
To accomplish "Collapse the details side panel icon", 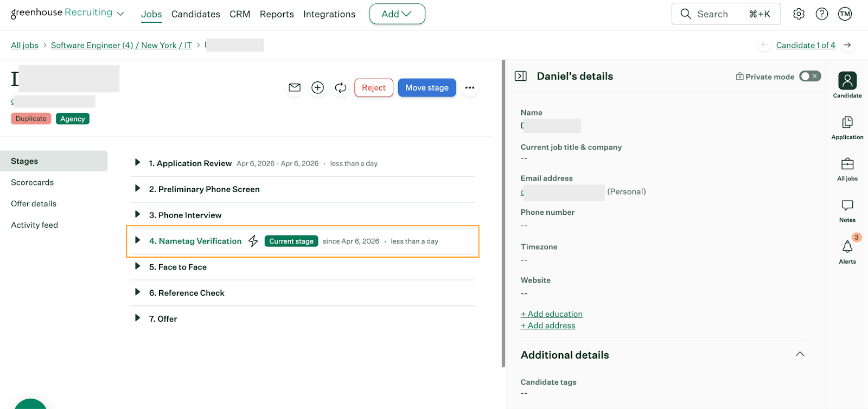I will [521, 76].
